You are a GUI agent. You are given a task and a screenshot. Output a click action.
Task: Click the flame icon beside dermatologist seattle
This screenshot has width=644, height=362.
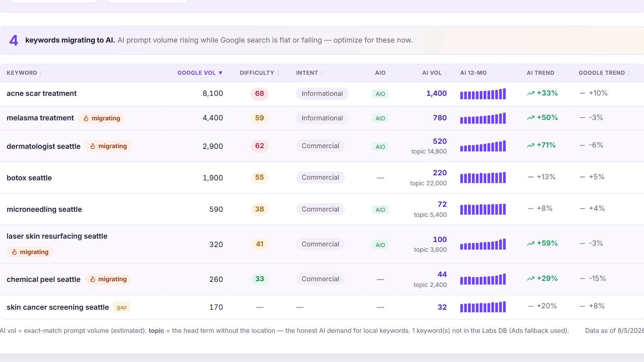tap(93, 146)
